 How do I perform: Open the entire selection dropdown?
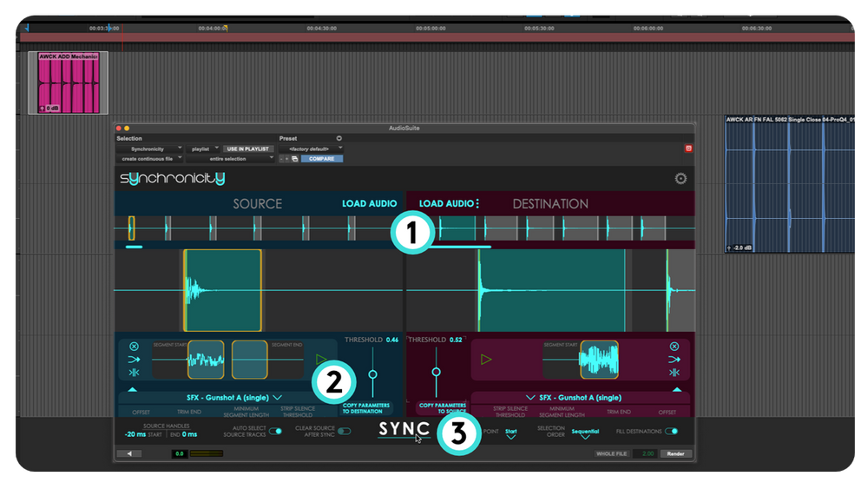point(230,159)
